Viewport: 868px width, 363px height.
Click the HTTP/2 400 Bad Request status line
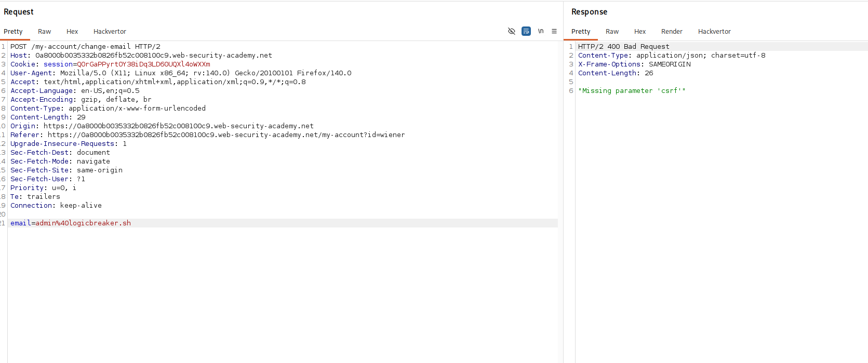[624, 47]
